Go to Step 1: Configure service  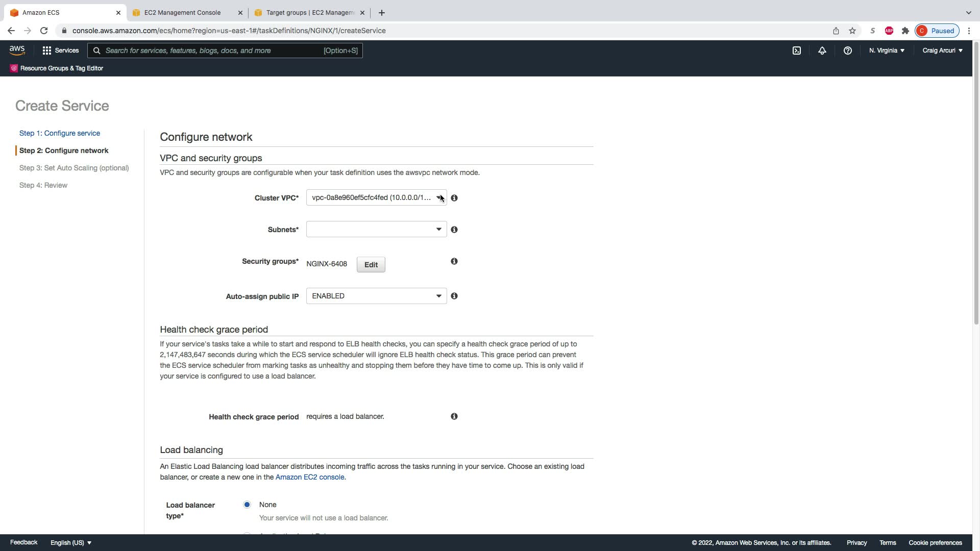(x=60, y=133)
